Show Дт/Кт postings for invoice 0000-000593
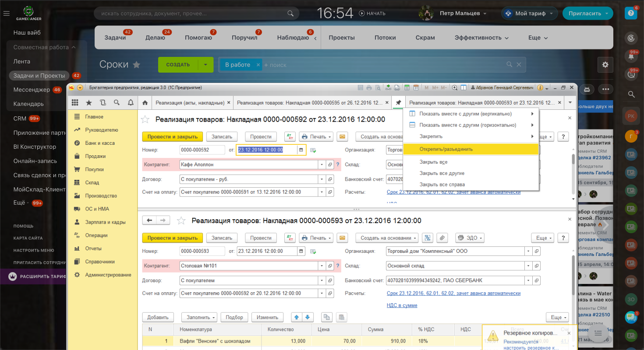The width and height of the screenshot is (644, 350). [290, 238]
